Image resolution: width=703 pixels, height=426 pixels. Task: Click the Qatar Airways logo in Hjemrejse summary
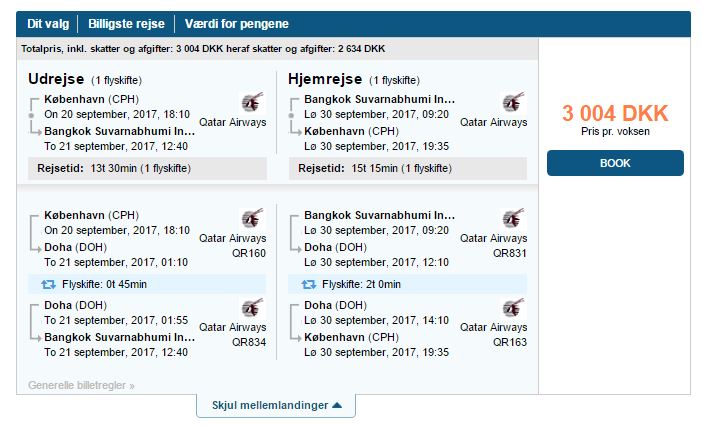510,102
